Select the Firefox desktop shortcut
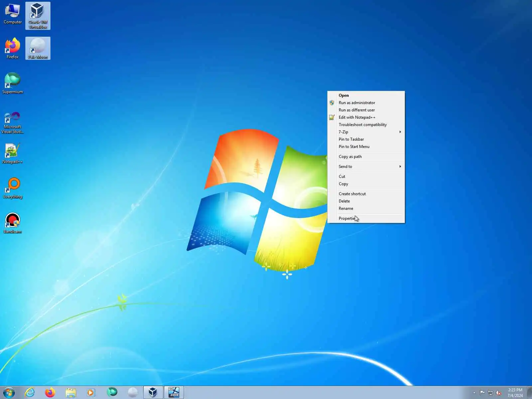 coord(13,49)
